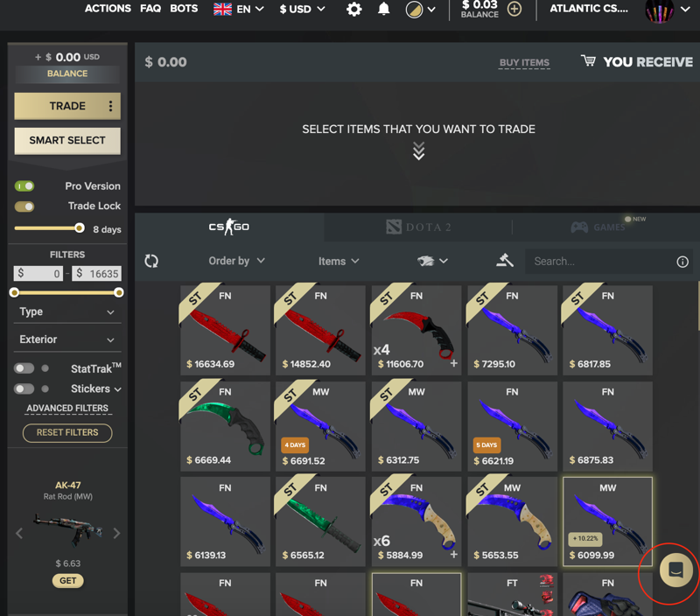The width and height of the screenshot is (700, 616).
Task: Select the $14852.40 red bayonet item
Action: pos(320,331)
